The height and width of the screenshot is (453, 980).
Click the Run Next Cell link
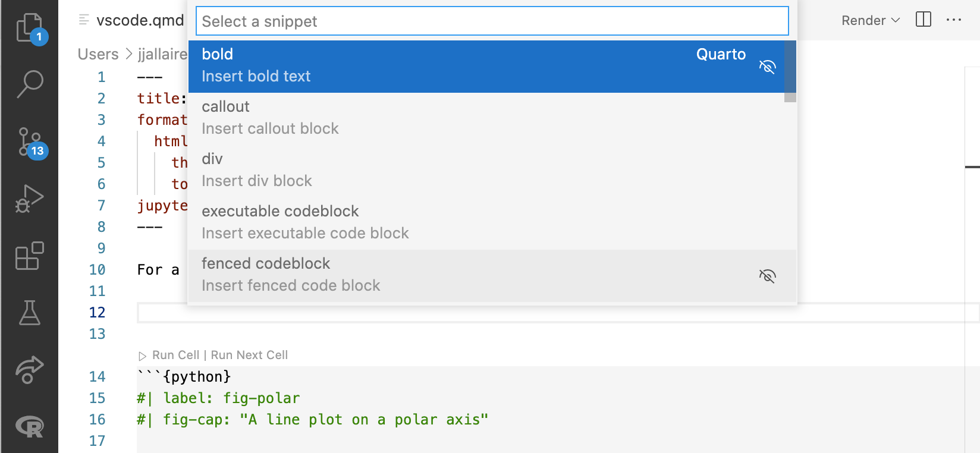point(249,355)
